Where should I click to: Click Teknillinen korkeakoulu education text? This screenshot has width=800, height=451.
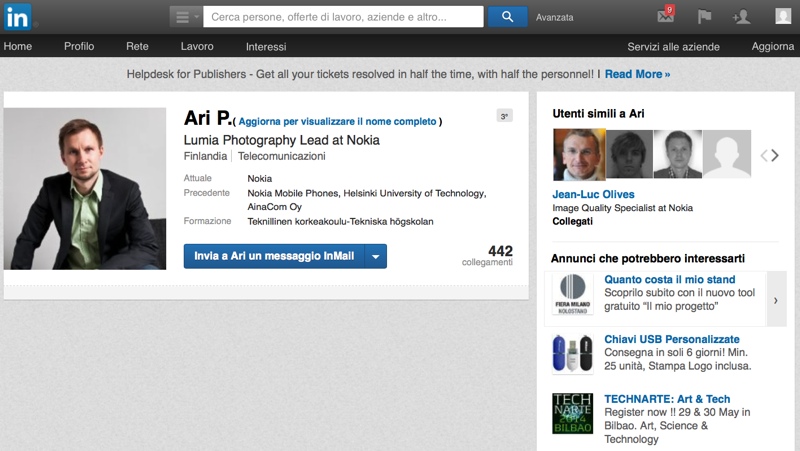[x=340, y=221]
